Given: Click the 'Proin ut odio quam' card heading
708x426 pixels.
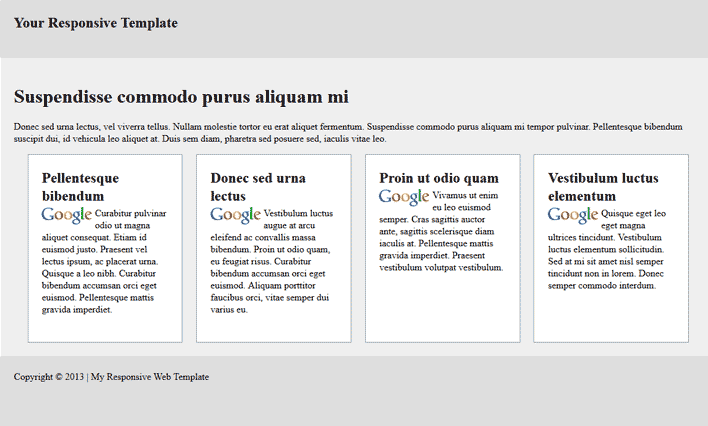Looking at the screenshot, I should 439,178.
